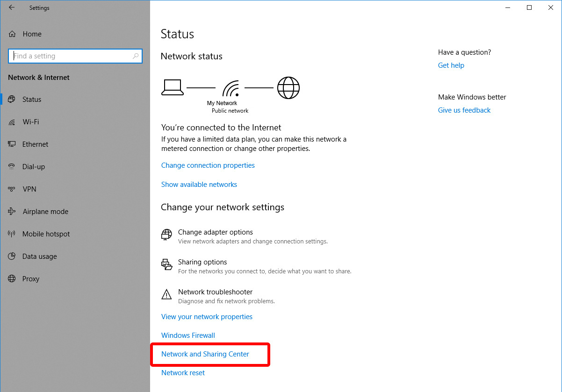Click the Give us feedback link
The image size is (562, 392).
[x=464, y=110]
